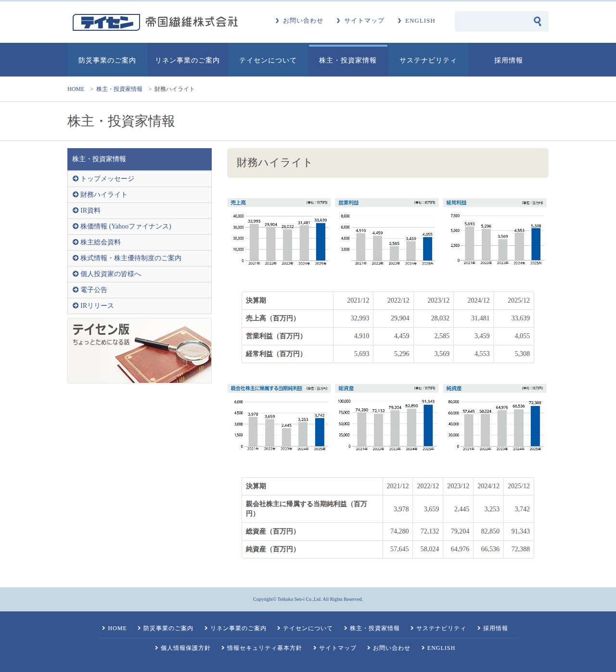Go to HOME in breadcrumb
Image resolution: width=616 pixels, height=672 pixels.
76,89
